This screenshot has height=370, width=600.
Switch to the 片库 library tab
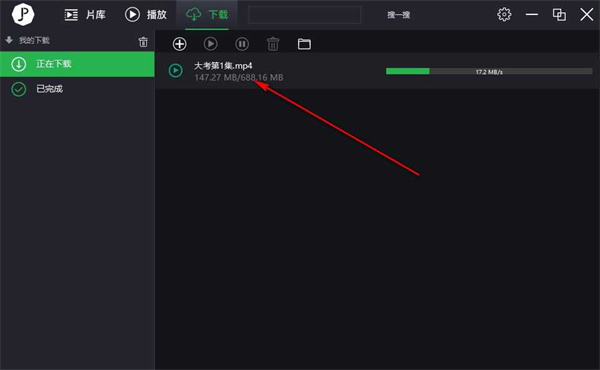pos(85,15)
